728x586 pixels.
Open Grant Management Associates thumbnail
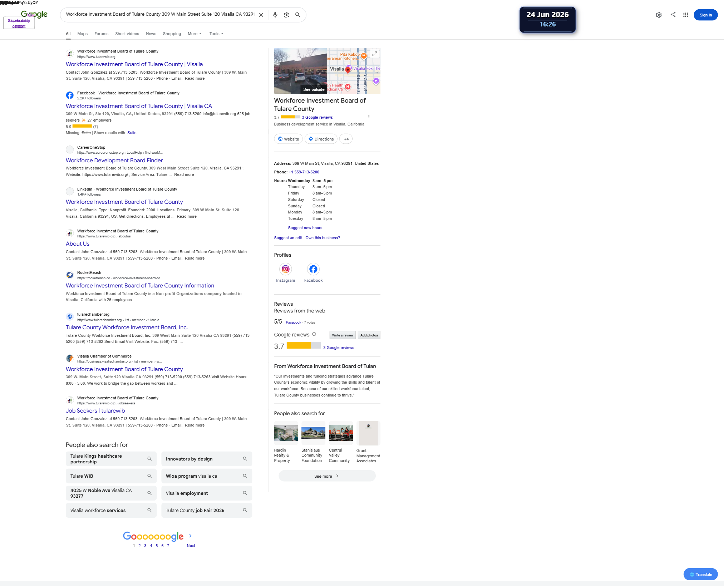pyautogui.click(x=368, y=433)
